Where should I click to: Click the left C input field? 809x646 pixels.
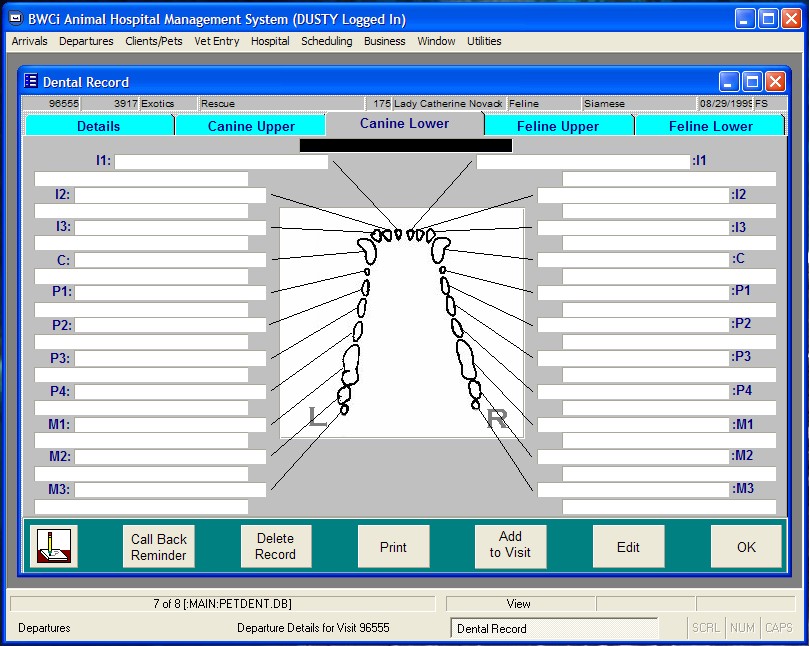point(170,260)
